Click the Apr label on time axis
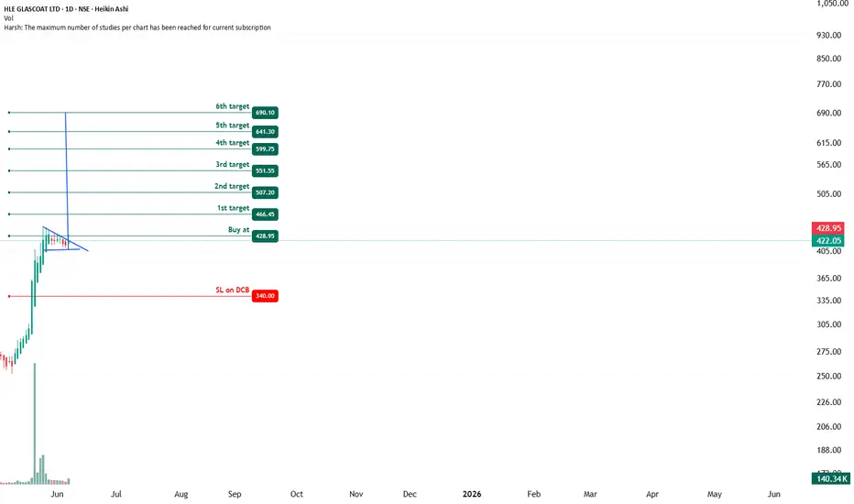 pyautogui.click(x=651, y=494)
